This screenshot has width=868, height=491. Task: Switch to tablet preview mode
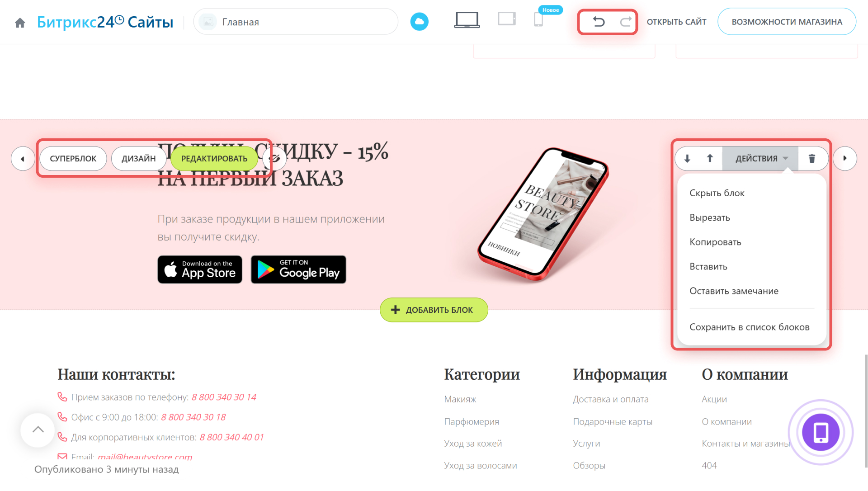506,19
